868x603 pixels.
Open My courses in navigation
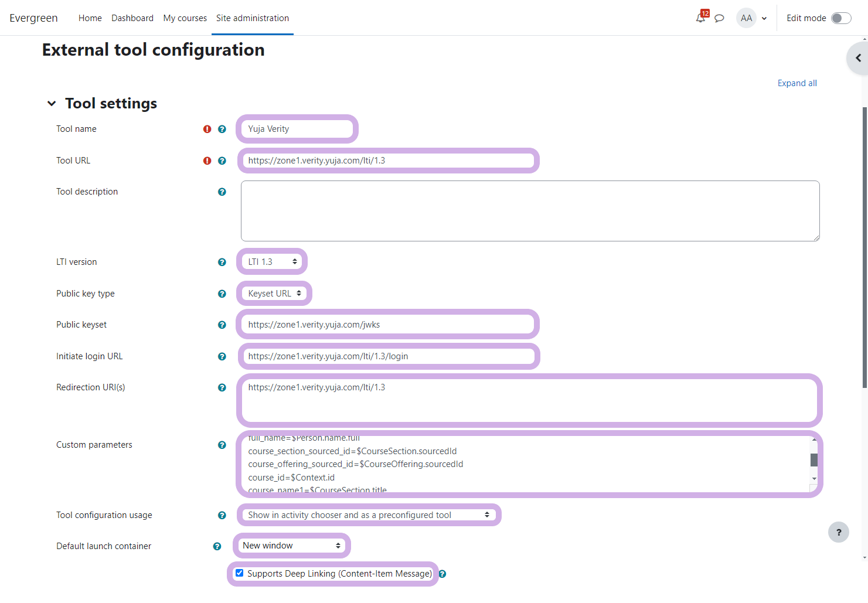(x=185, y=18)
